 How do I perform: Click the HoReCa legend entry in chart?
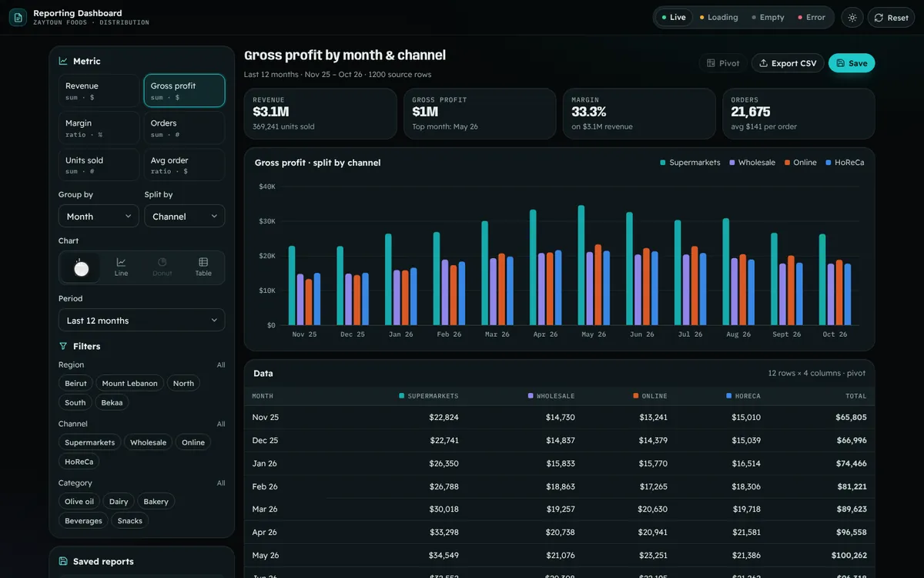pos(845,163)
